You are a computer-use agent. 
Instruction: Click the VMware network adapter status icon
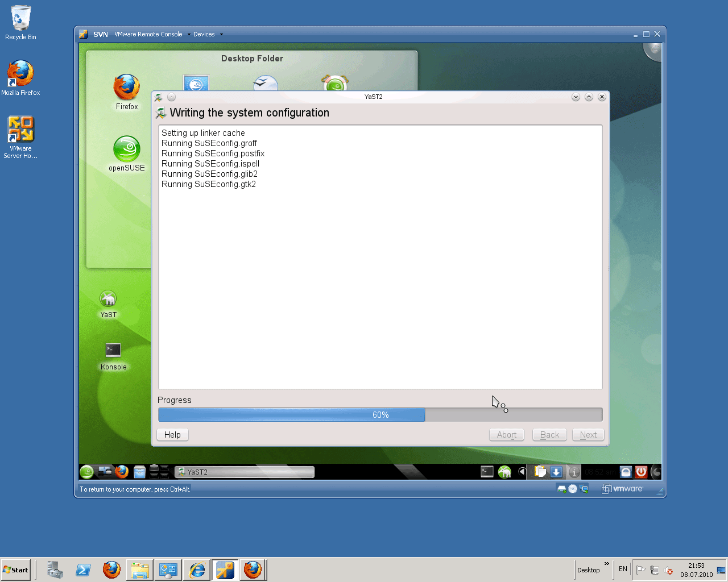(584, 489)
